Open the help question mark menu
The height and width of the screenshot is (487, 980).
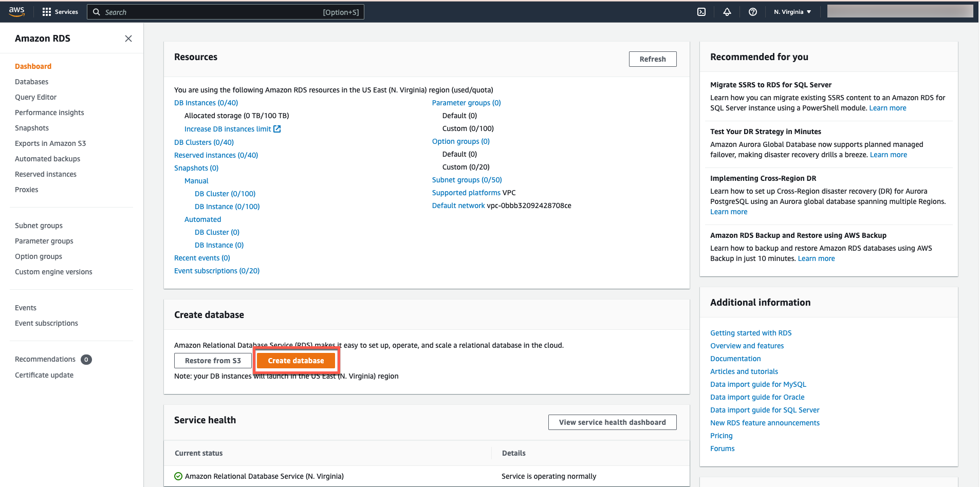[753, 12]
